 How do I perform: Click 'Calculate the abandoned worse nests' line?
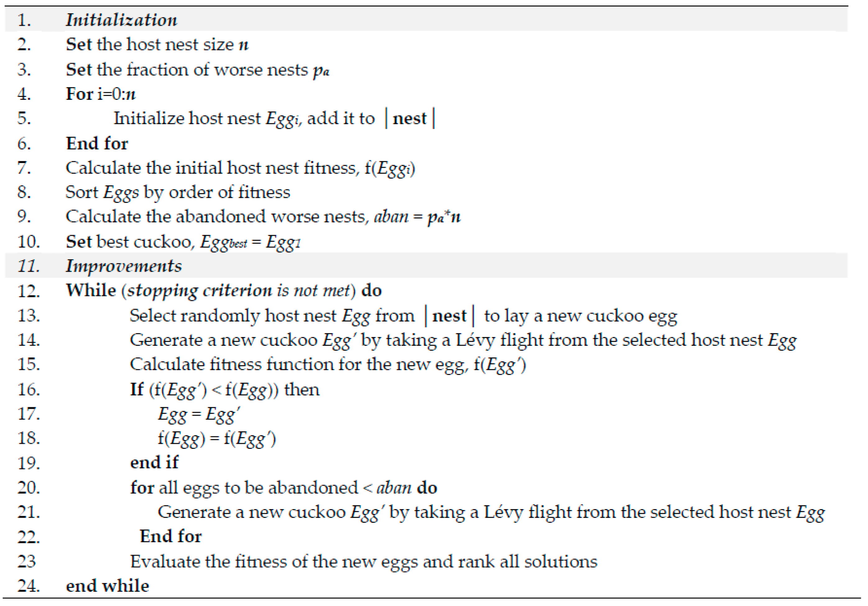pyautogui.click(x=263, y=217)
